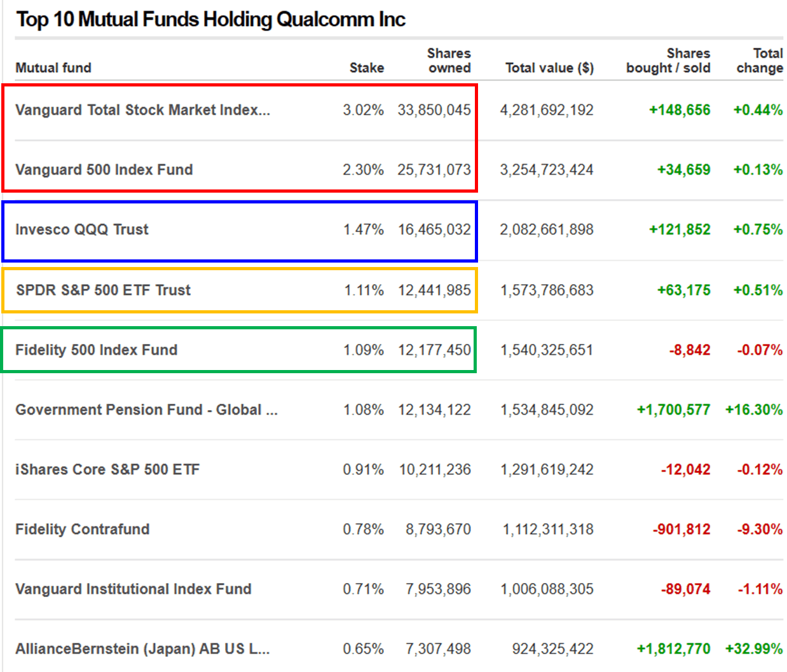Select total value 3,254,723,424
Image resolution: width=787 pixels, height=672 pixels.
[x=547, y=170]
